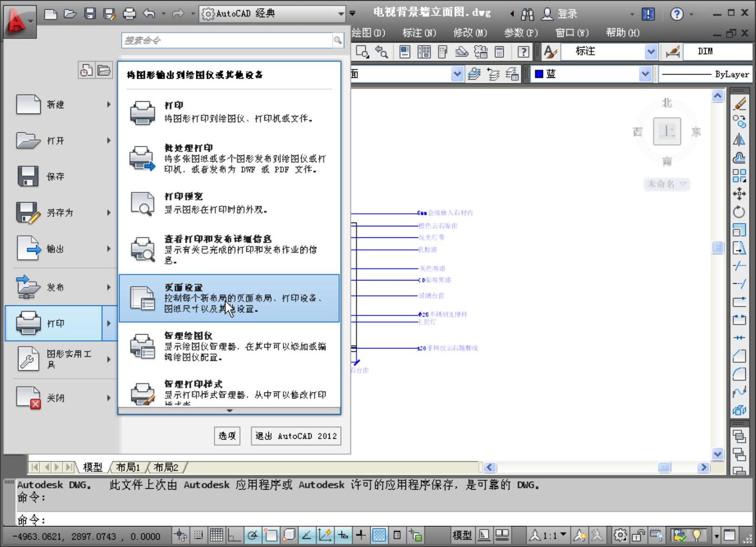Screen dimensions: 756x547
Task: Select the Mirror tool in the Modify toolbar
Action: [x=739, y=140]
